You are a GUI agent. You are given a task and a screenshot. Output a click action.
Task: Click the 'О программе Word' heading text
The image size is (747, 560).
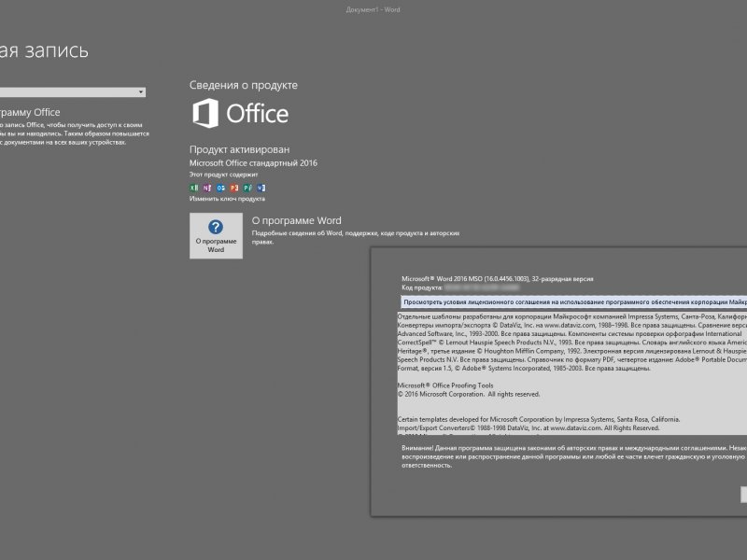tap(296, 220)
